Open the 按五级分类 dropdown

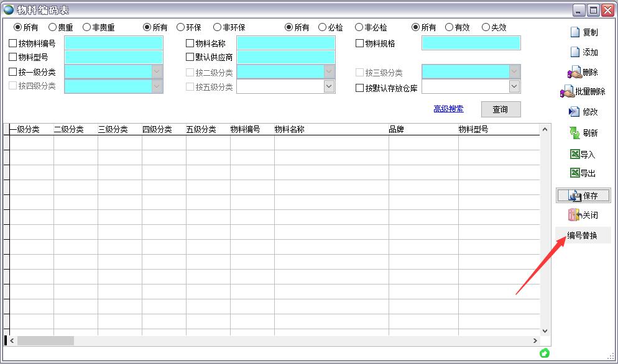tap(329, 87)
